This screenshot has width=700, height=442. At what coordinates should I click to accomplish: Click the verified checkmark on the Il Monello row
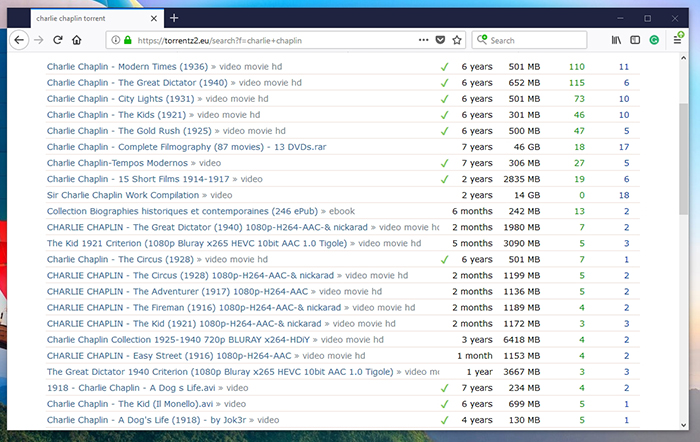tap(445, 404)
